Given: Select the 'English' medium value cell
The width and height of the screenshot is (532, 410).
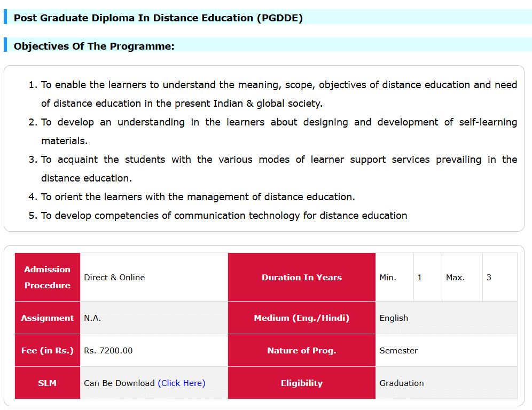Looking at the screenshot, I should 394,318.
